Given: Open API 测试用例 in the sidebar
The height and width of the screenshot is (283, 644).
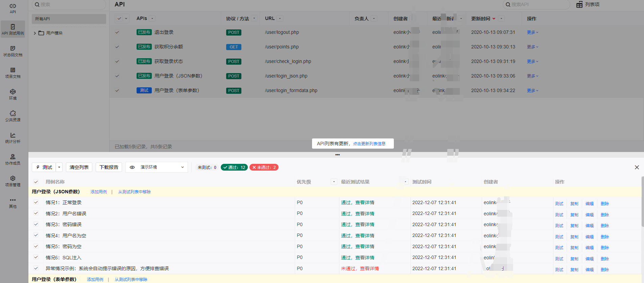Looking at the screenshot, I should click(13, 29).
